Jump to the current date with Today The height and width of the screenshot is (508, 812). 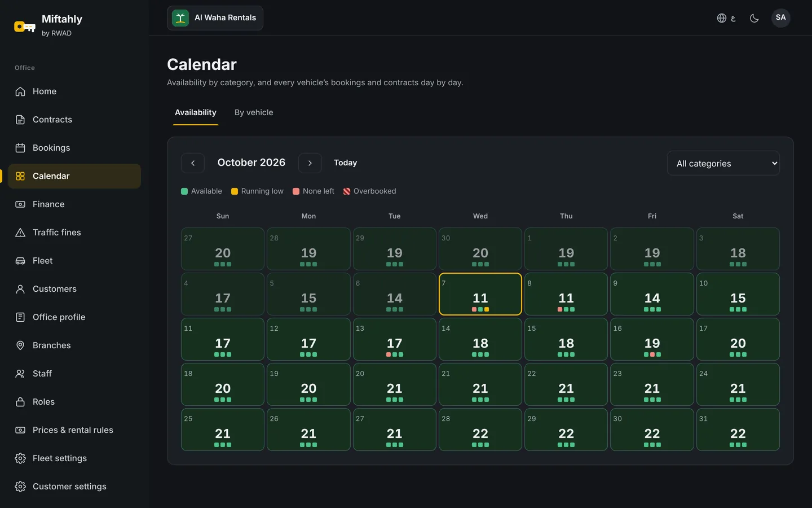346,163
